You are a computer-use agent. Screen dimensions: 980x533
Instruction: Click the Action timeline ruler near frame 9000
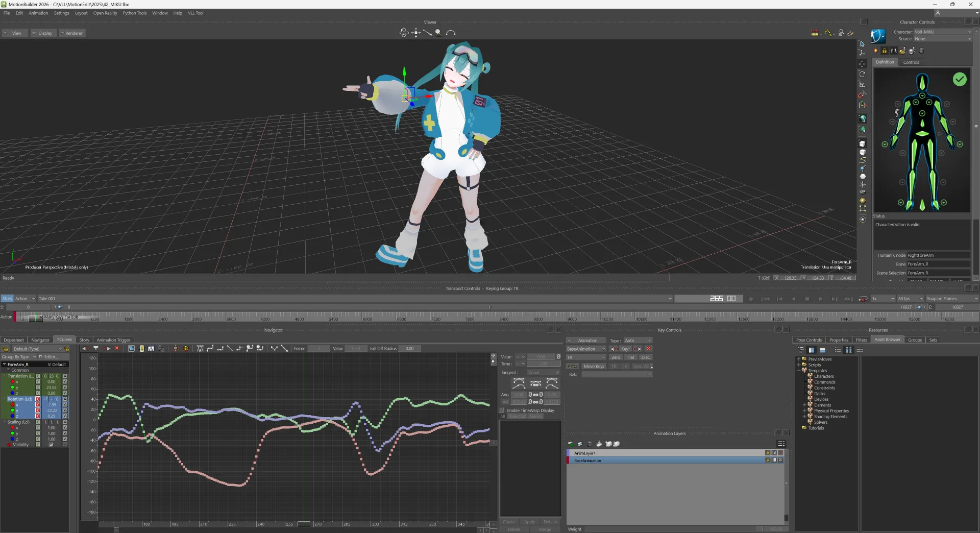pos(538,317)
